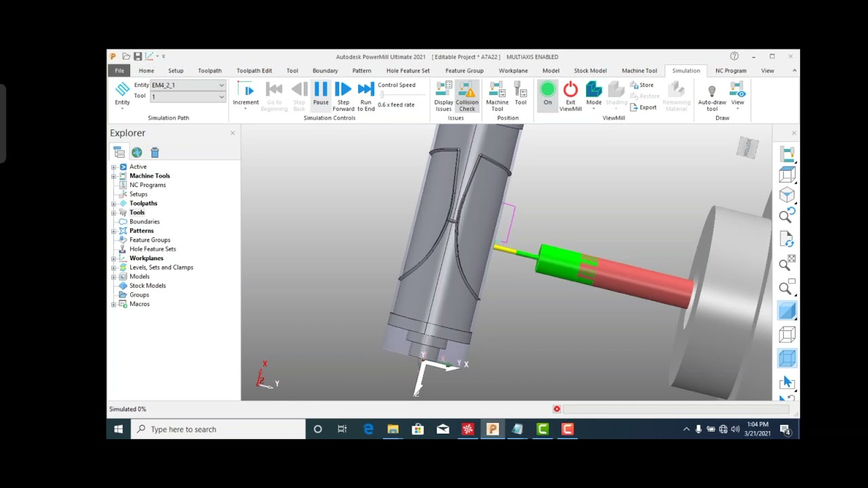This screenshot has height=488, width=868.
Task: Click the Explorer recycle bin icon
Action: coord(155,153)
